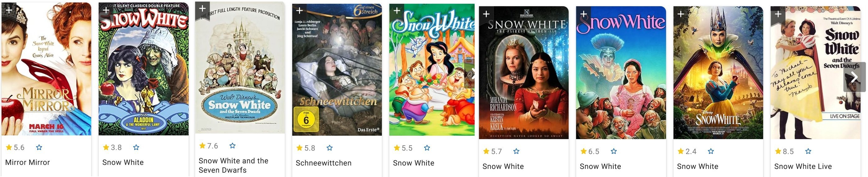Add the 2.4-rated Snow White to watchlist
This screenshot has width=868, height=177.
[681, 14]
